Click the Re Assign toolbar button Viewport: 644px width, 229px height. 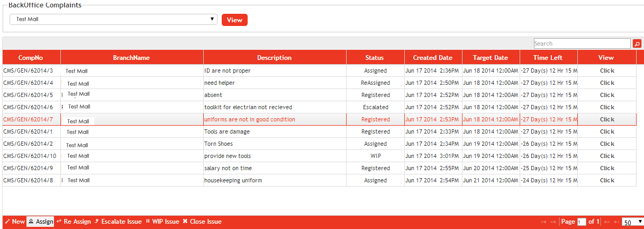[x=74, y=222]
